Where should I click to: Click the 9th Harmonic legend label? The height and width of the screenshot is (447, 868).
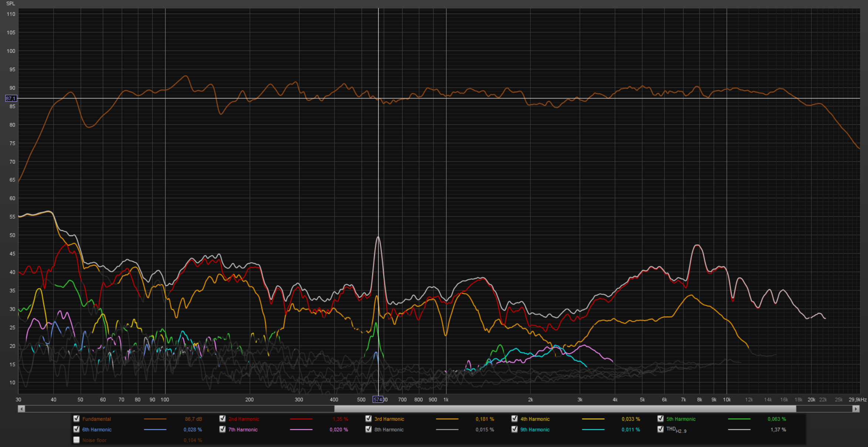[535, 430]
